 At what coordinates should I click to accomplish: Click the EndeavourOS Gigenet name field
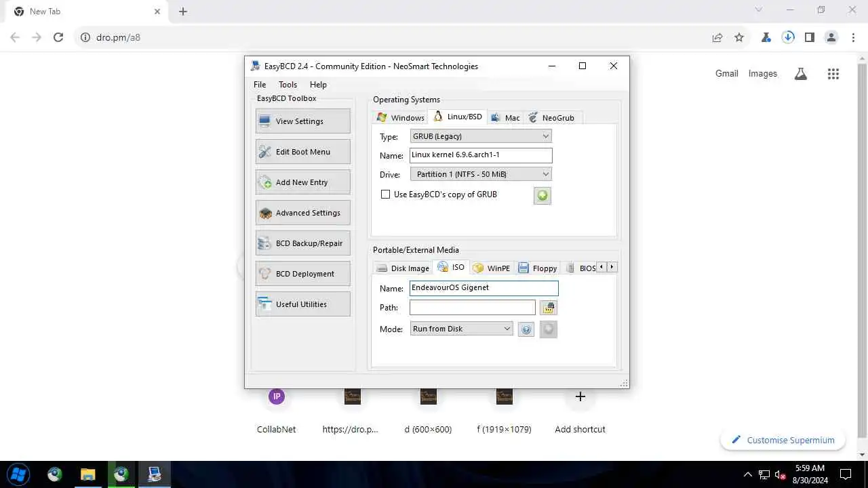(484, 288)
